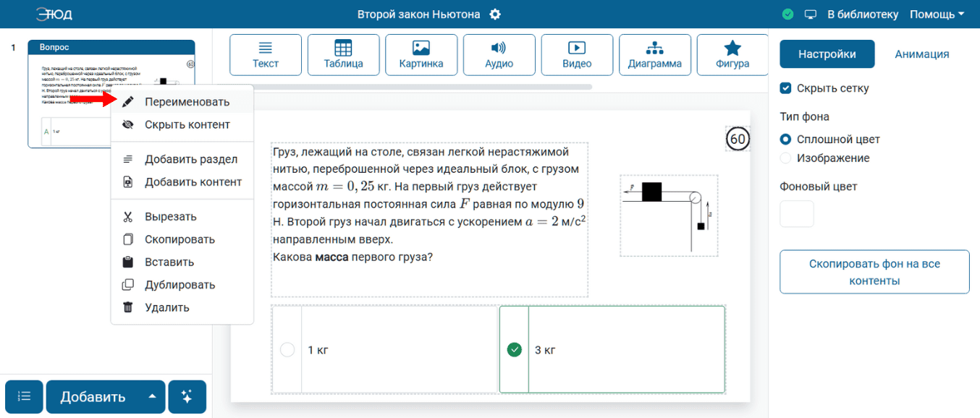
Task: Click the AI sparkle generate button
Action: (187, 397)
